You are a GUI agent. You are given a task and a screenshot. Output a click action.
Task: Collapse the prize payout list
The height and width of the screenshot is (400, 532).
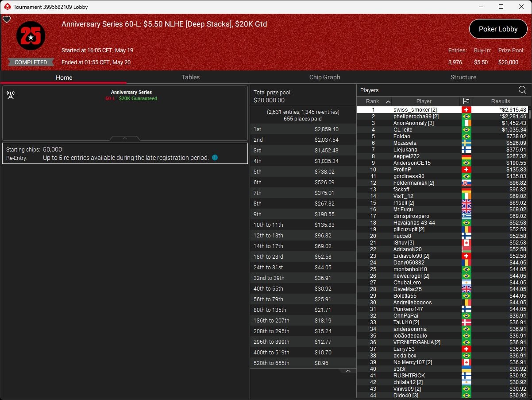coord(348,371)
